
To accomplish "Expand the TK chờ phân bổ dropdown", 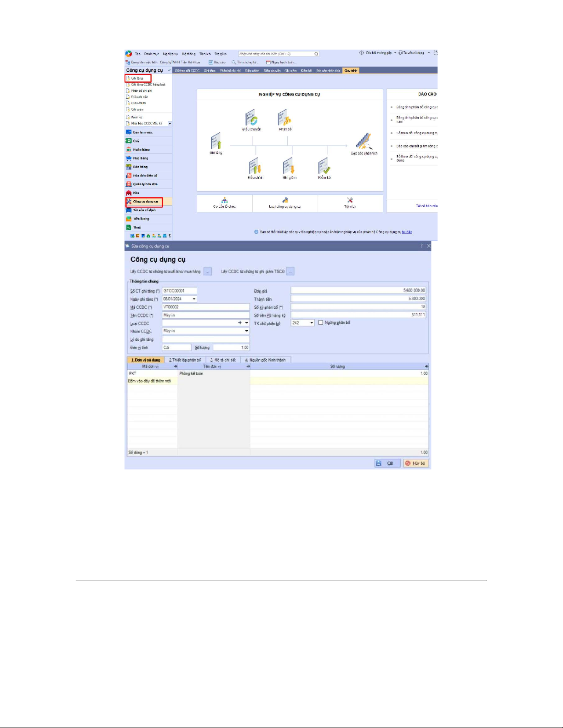I will (x=312, y=323).
